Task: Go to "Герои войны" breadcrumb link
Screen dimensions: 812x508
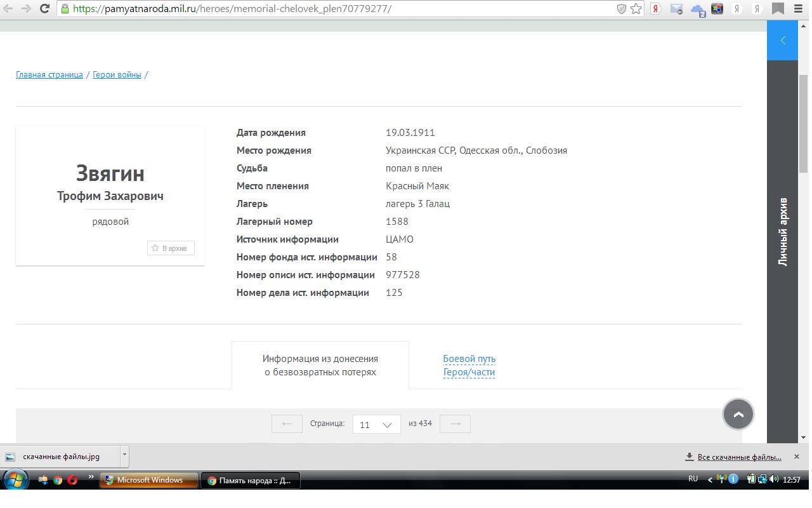Action: point(117,75)
